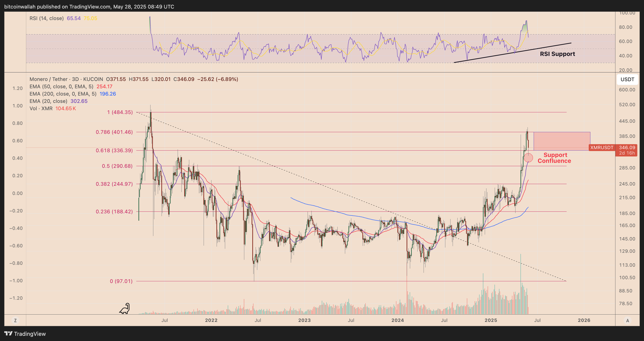Click the EMA 50 value 254.17
The image size is (644, 341).
pos(104,86)
